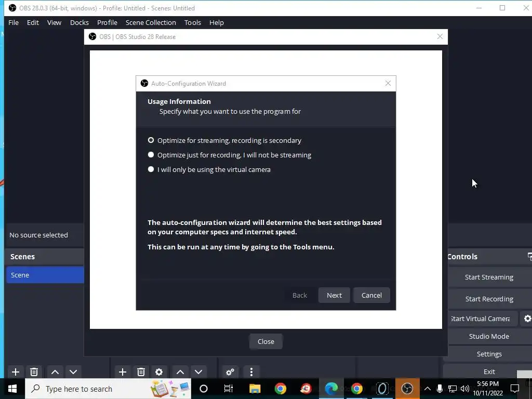The height and width of the screenshot is (399, 532).
Task: Click Exit in Controls panel
Action: 489,371
